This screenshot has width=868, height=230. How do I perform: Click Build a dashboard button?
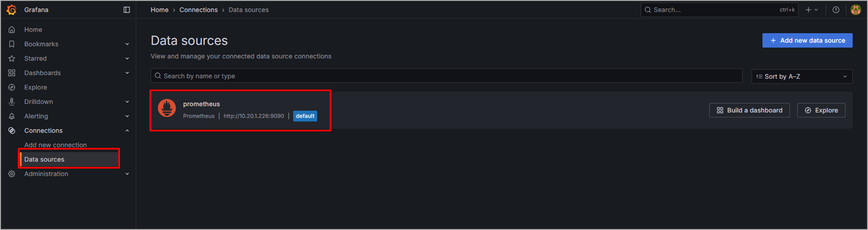(749, 110)
